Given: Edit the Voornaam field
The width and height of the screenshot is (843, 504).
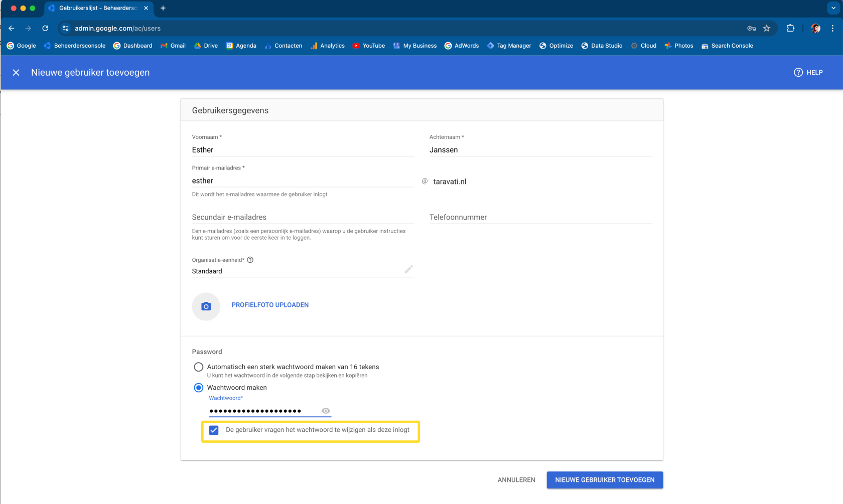Looking at the screenshot, I should click(303, 150).
